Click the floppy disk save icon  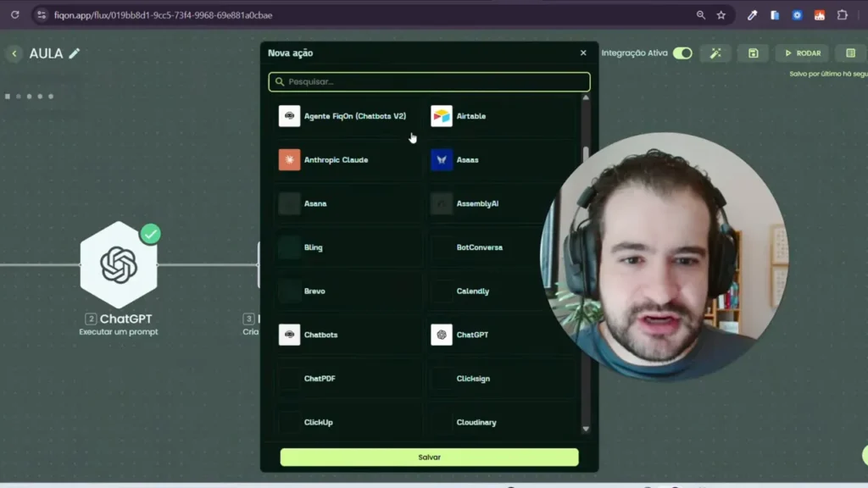pos(753,53)
